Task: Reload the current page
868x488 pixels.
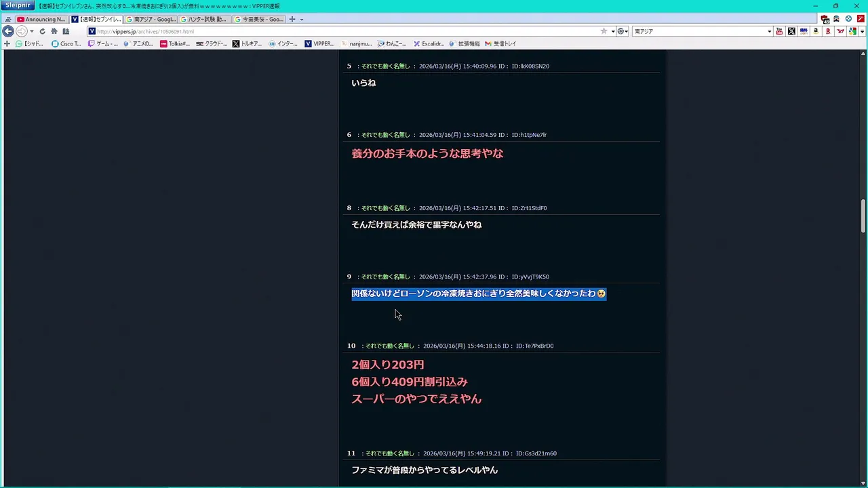Action: pyautogui.click(x=42, y=31)
